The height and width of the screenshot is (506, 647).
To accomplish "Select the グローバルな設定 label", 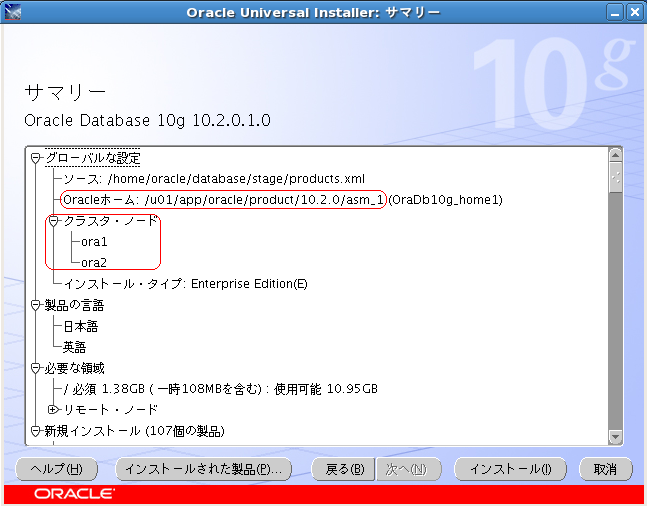I will [93, 158].
